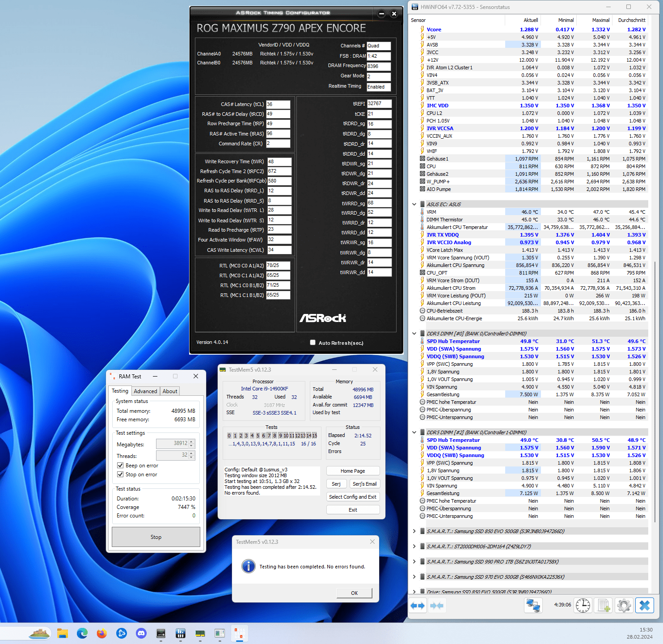
Task: Toggle the Auto Refresh checkbox
Action: click(312, 343)
